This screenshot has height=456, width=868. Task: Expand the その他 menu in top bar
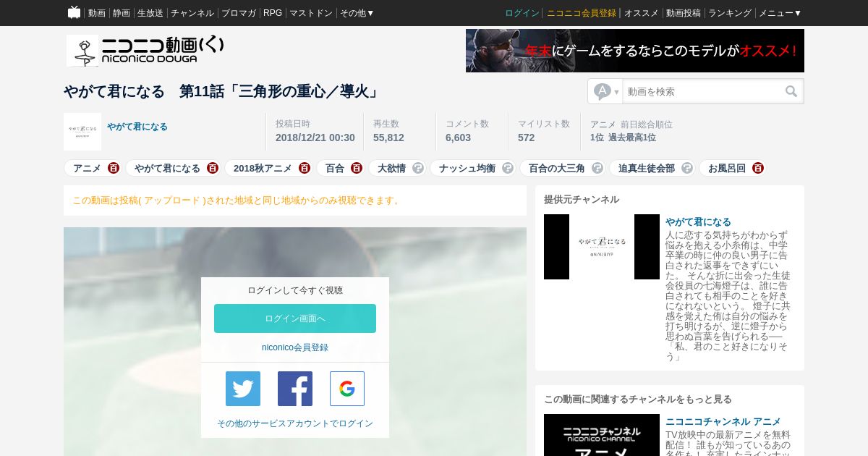(357, 13)
